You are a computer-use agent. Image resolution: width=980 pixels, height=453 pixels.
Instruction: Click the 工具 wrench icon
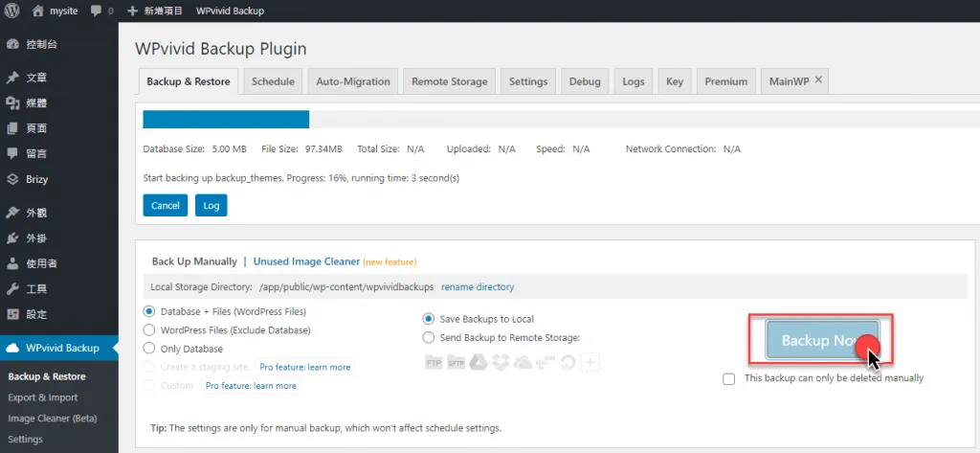tap(12, 289)
